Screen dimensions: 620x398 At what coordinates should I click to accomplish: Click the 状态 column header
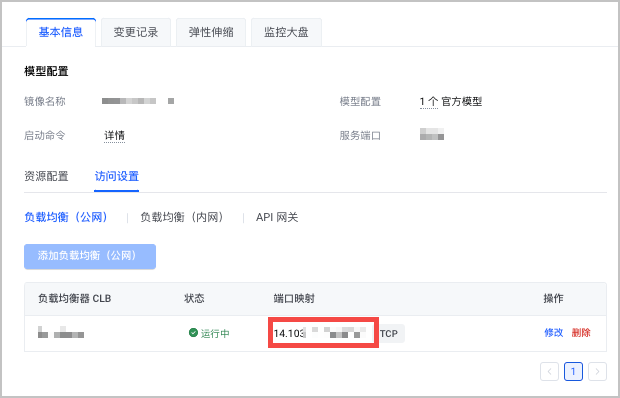coord(194,298)
